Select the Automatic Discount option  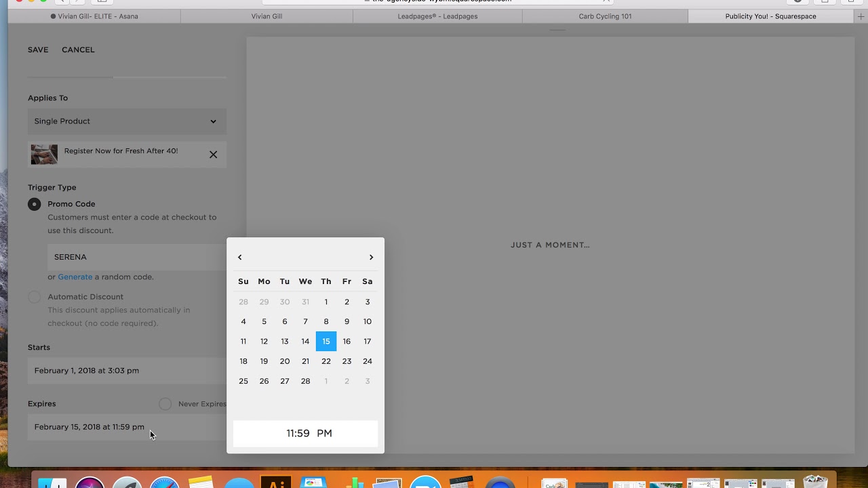tap(34, 297)
